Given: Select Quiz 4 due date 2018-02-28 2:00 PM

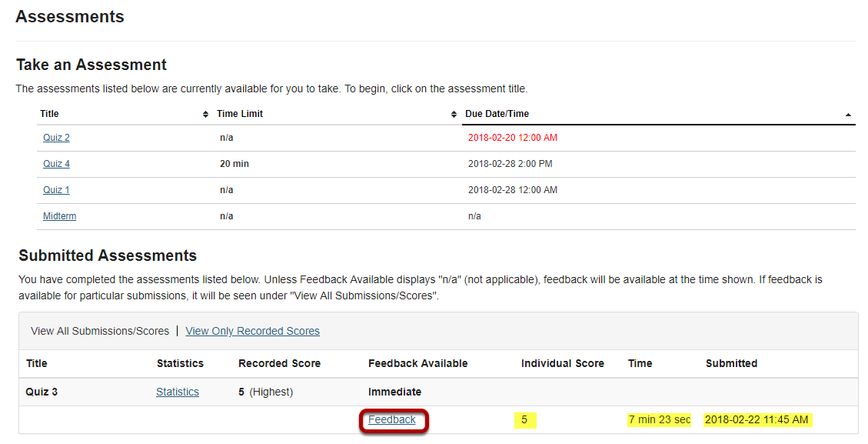Looking at the screenshot, I should point(510,164).
